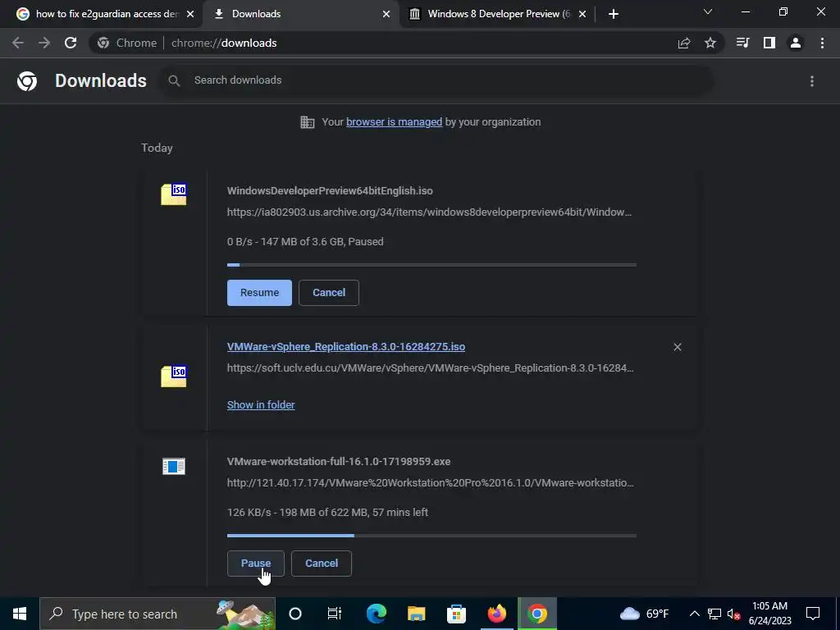840x630 pixels.
Task: Close the Windows 8 Developer Preview tab
Action: 582,15
